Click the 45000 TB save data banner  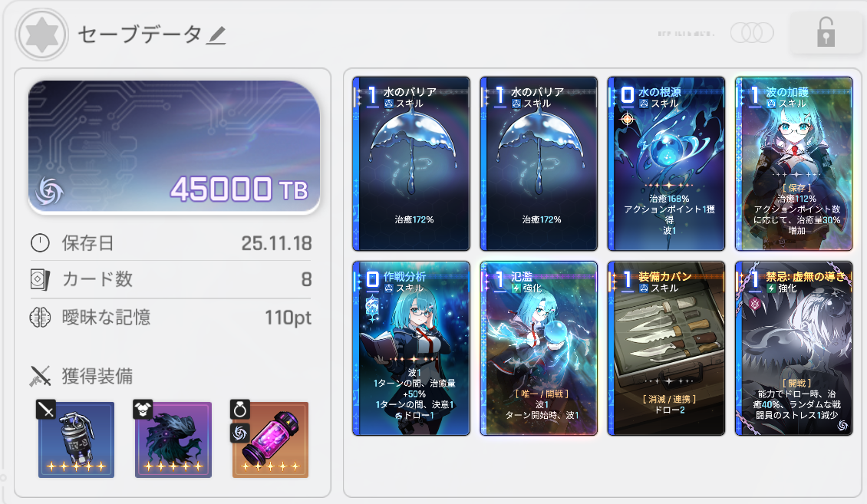click(174, 147)
